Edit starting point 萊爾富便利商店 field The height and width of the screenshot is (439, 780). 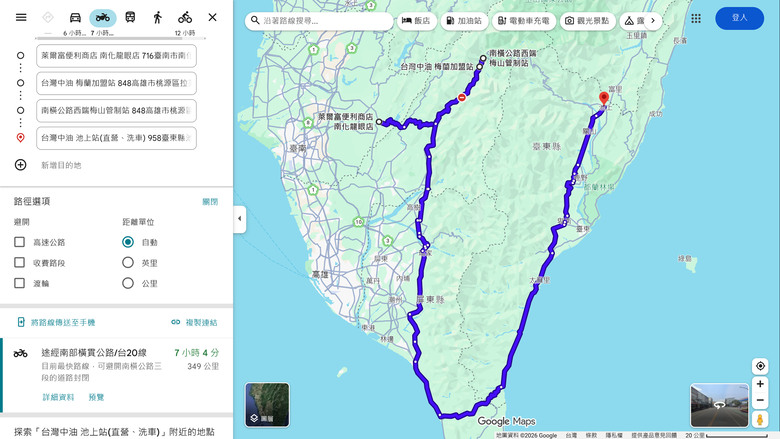116,56
